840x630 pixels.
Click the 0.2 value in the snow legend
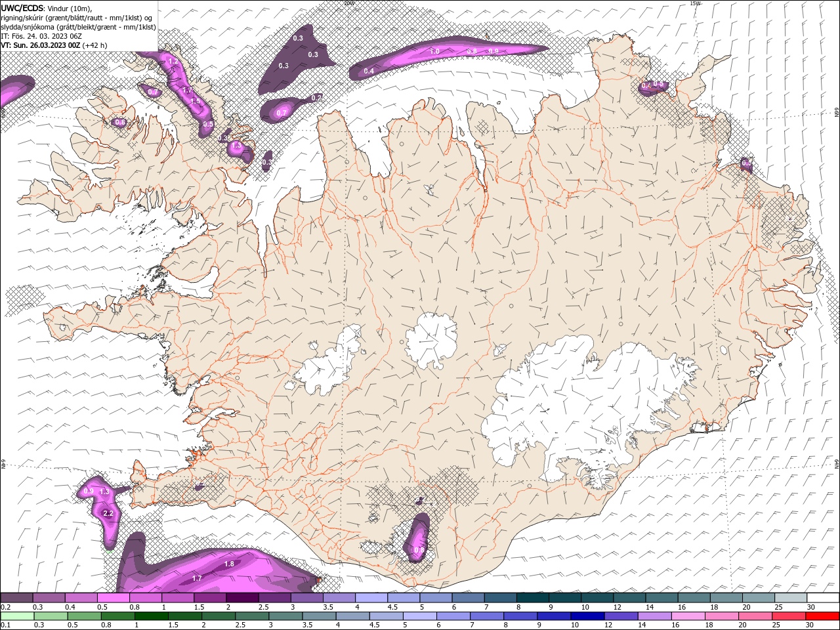pyautogui.click(x=5, y=607)
